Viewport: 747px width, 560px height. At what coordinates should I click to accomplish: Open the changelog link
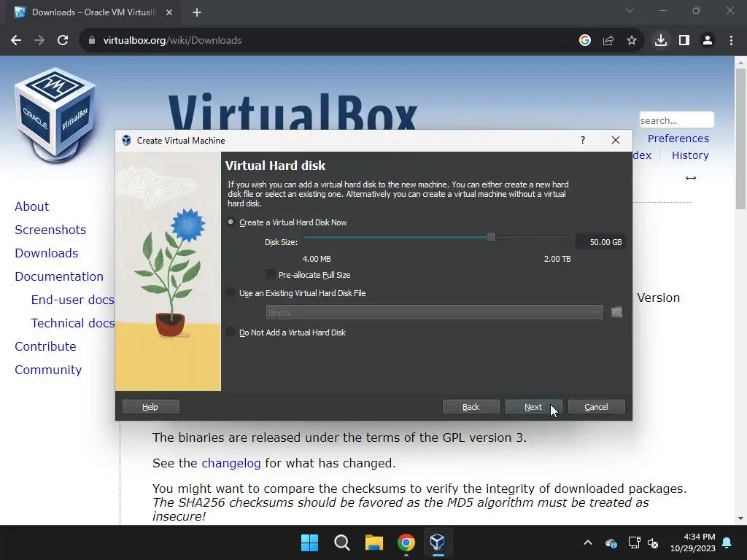click(x=231, y=463)
